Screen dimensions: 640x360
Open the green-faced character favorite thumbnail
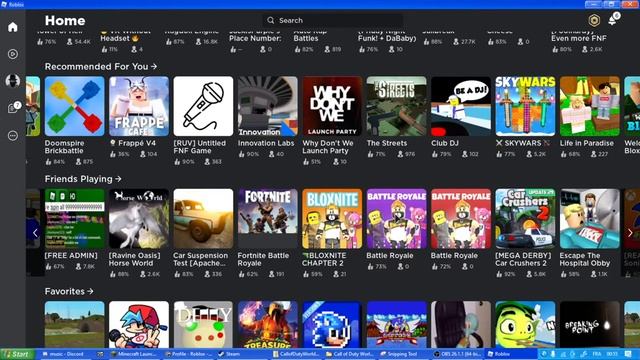point(525,324)
